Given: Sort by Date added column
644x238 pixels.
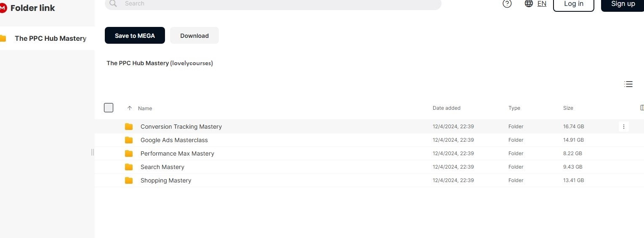Looking at the screenshot, I should tap(446, 108).
